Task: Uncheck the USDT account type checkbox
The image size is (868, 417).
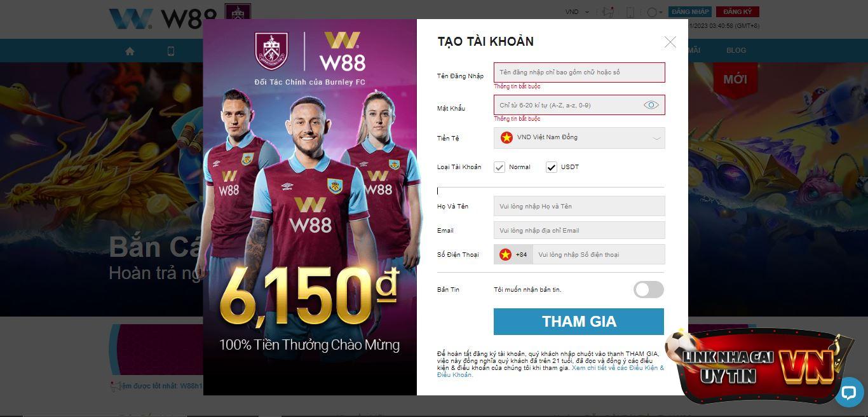Action: coord(551,167)
